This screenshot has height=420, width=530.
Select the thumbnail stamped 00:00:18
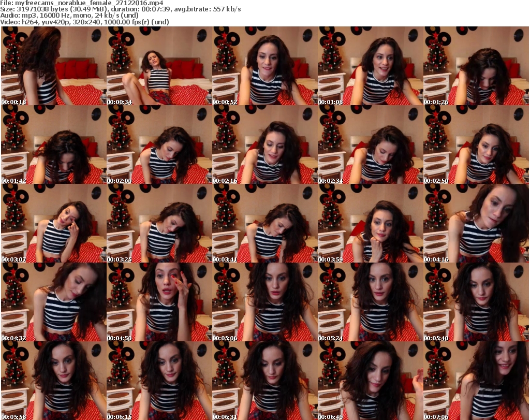[54, 66]
